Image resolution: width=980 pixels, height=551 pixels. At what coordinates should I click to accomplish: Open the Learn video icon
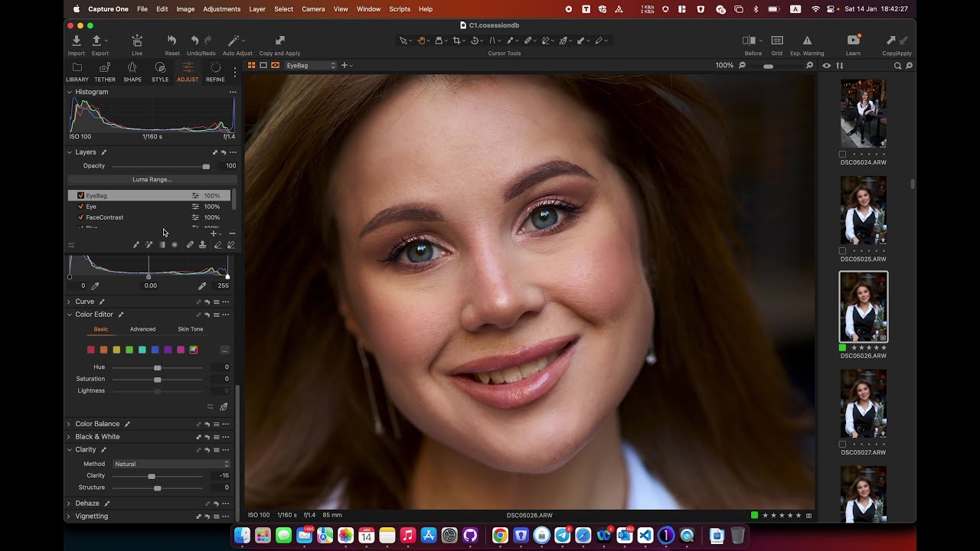(x=853, y=41)
